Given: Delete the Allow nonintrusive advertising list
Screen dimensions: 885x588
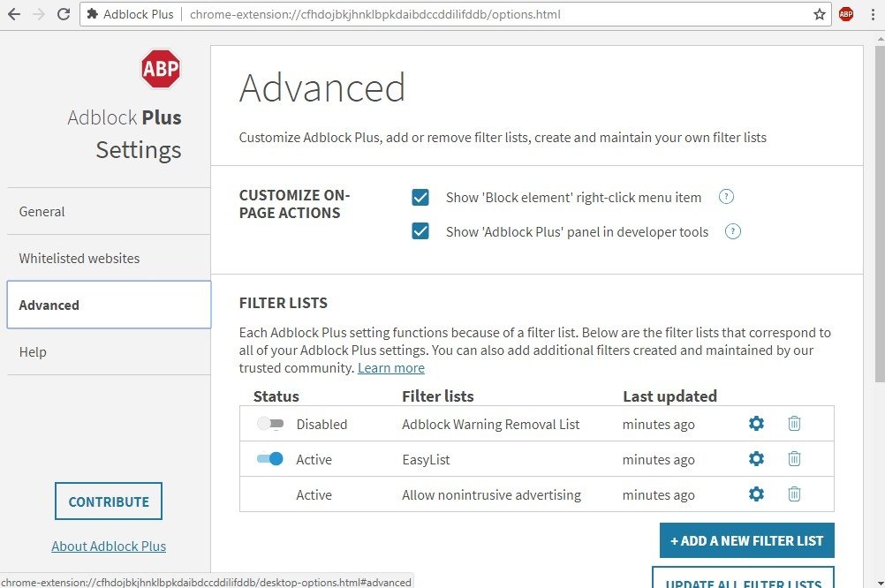Looking at the screenshot, I should coord(794,494).
